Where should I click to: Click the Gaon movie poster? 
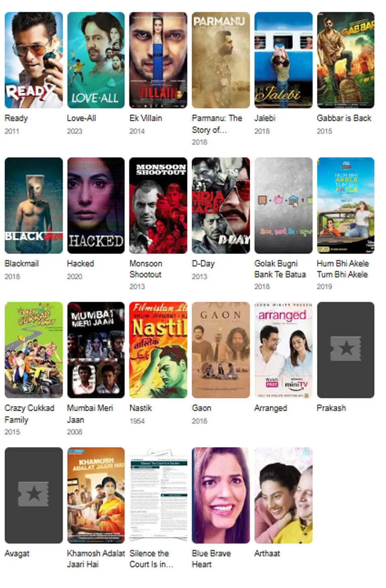point(221,350)
